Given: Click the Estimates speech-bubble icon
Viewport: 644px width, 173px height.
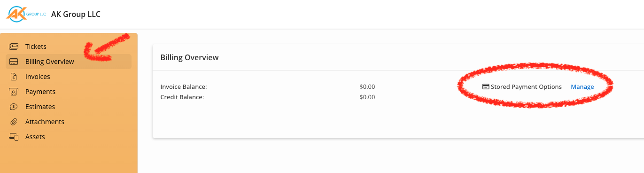Looking at the screenshot, I should pyautogui.click(x=14, y=107).
